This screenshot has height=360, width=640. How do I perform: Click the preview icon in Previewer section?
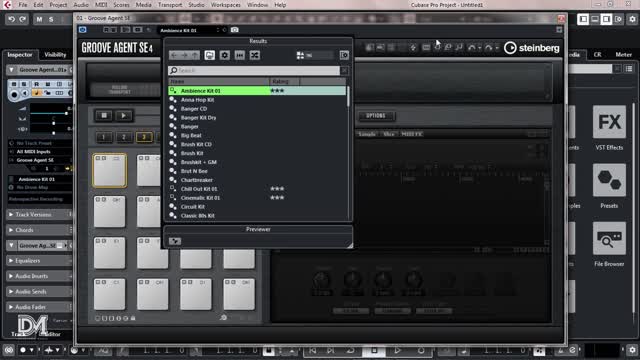pyautogui.click(x=175, y=241)
